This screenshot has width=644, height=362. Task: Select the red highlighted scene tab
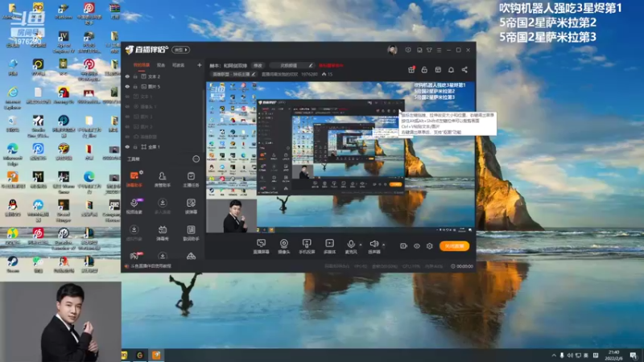(142, 65)
